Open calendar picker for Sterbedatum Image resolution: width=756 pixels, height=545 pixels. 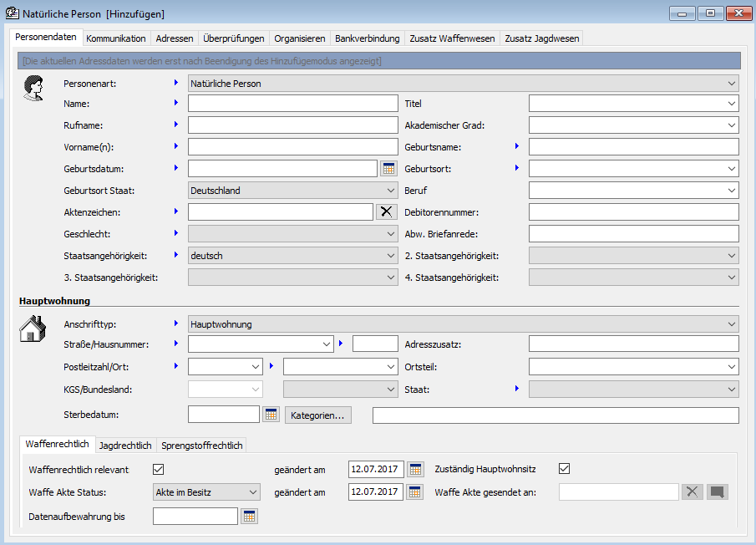(271, 415)
